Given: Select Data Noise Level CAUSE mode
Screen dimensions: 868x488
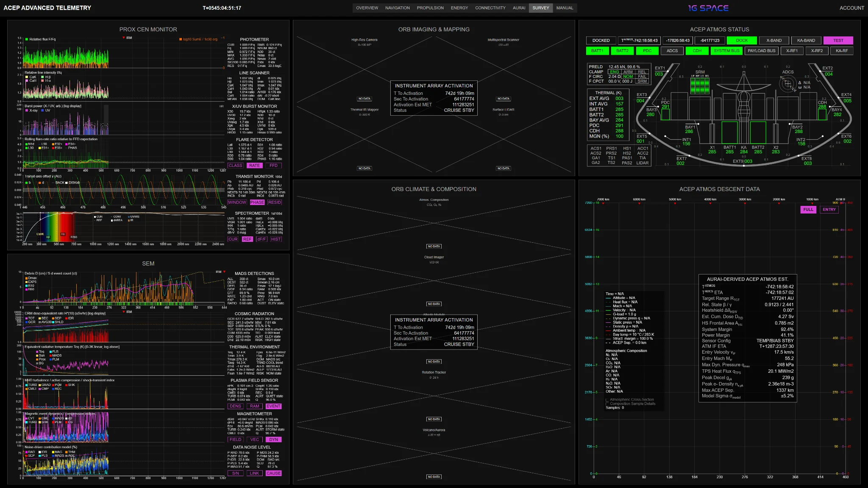Looking at the screenshot, I should (x=273, y=474).
